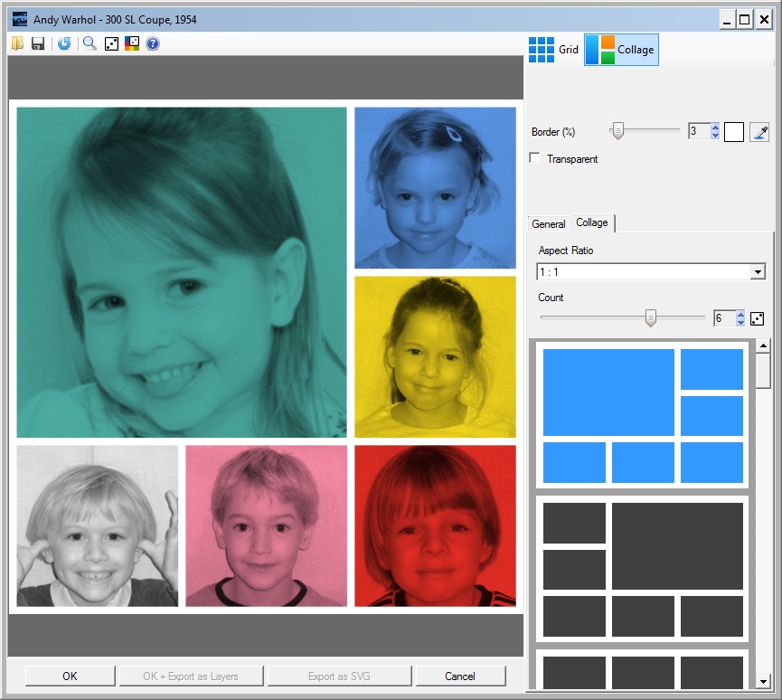
Task: Adjust the Border percentage slider
Action: click(618, 131)
